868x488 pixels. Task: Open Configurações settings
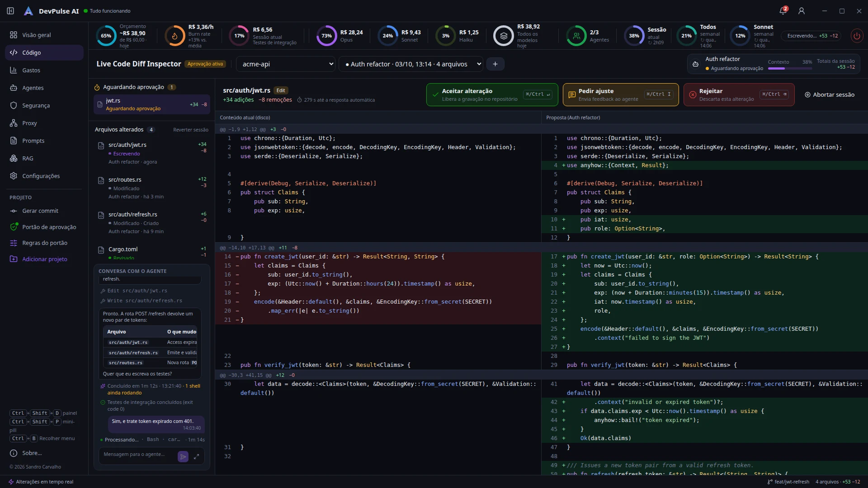pos(44,176)
